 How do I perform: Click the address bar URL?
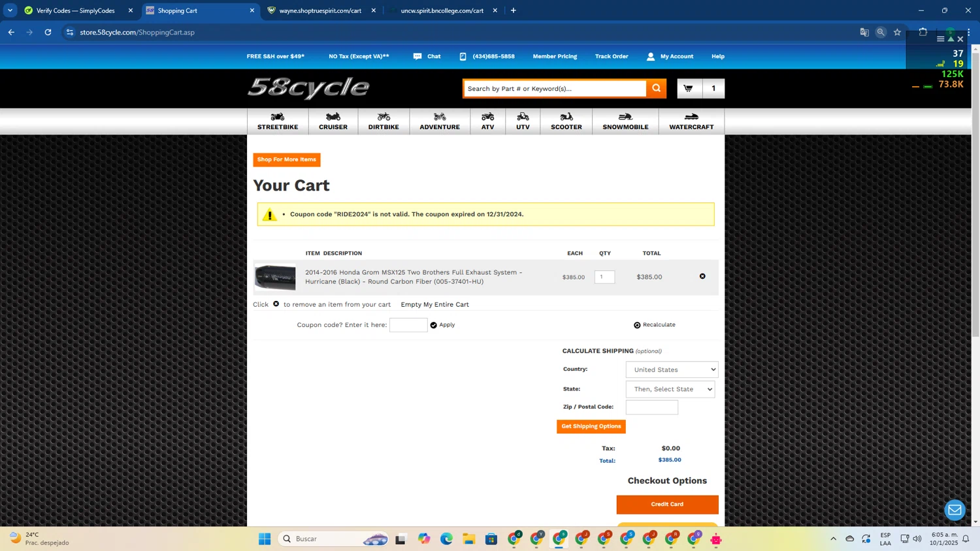click(x=137, y=32)
